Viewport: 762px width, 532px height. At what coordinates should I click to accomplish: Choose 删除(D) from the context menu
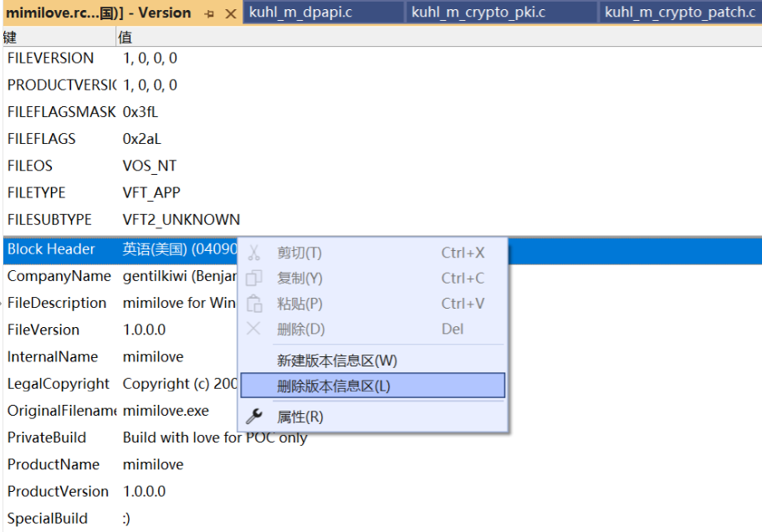coord(373,329)
